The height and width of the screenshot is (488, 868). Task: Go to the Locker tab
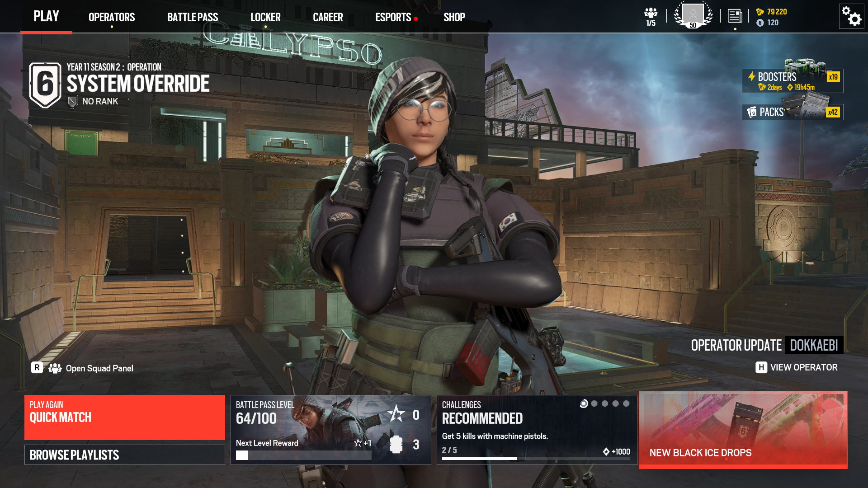click(265, 17)
